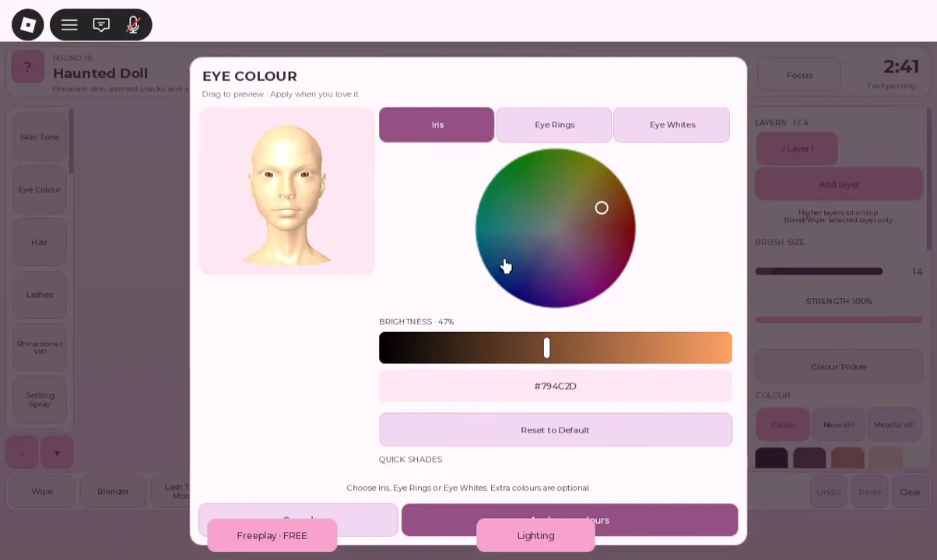Click the Add layer button
The height and width of the screenshot is (560, 937).
(x=838, y=184)
